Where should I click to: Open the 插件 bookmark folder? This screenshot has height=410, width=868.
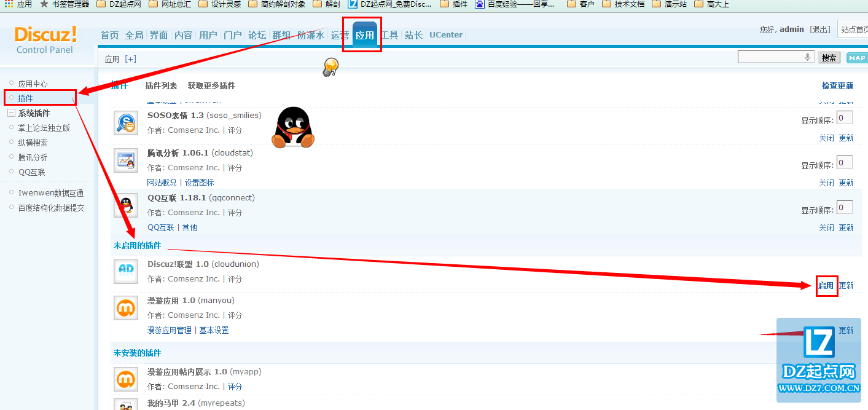454,4
